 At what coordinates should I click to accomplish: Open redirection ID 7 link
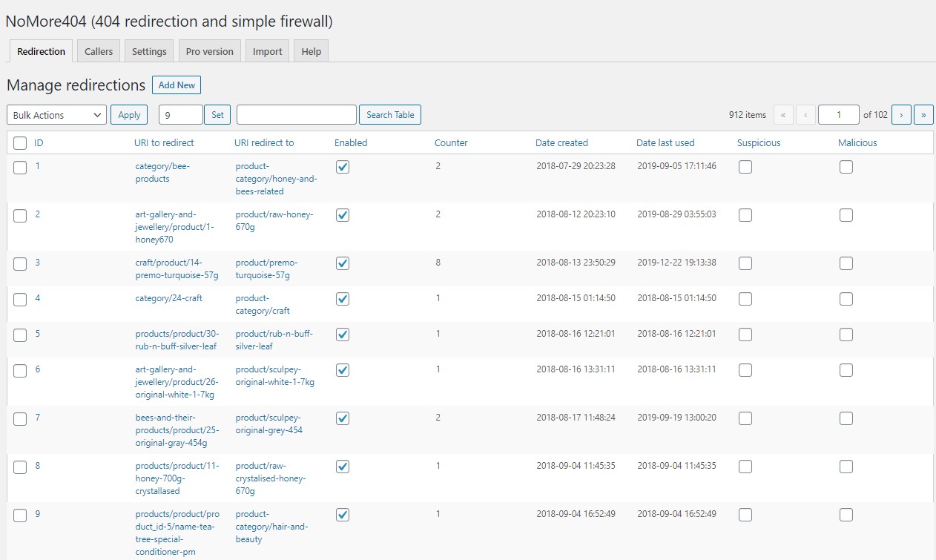coord(38,418)
